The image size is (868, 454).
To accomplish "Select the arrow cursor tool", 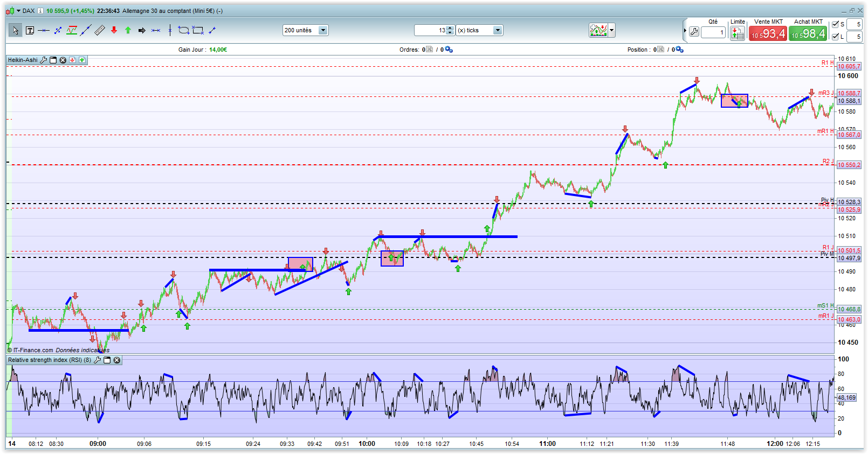I will (16, 31).
